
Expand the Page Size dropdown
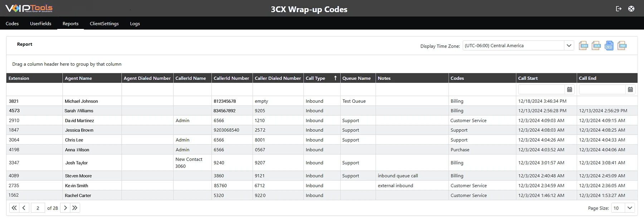[x=630, y=208]
